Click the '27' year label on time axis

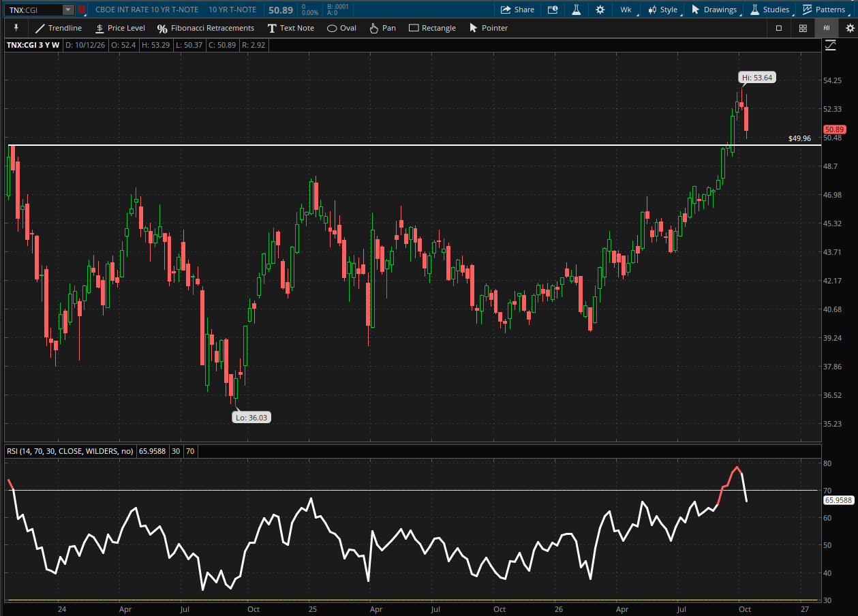(x=805, y=609)
